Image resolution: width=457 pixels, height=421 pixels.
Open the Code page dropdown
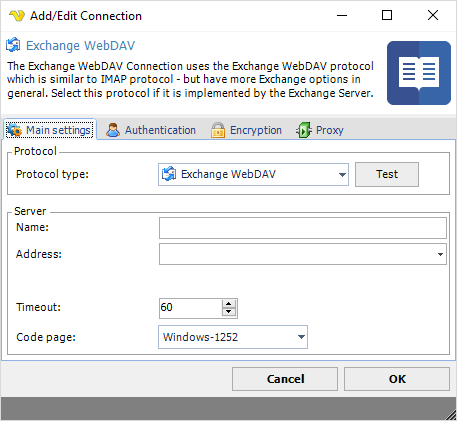click(233, 337)
